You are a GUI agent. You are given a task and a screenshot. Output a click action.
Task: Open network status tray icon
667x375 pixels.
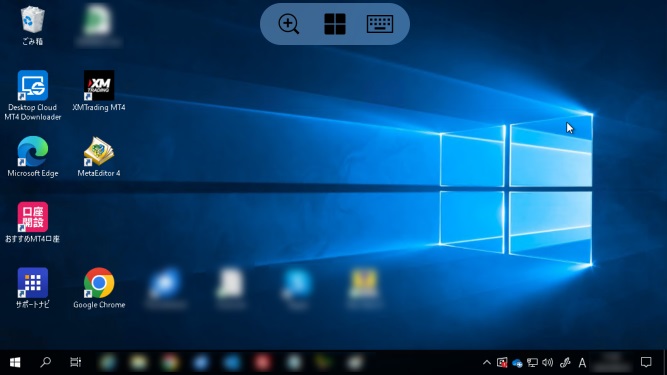[532, 363]
